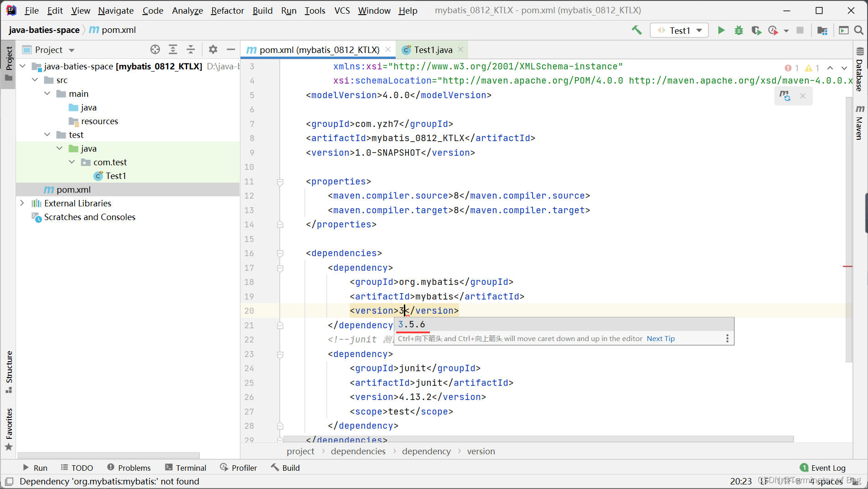The width and height of the screenshot is (868, 489).
Task: Open the File menu
Action: coord(31,10)
